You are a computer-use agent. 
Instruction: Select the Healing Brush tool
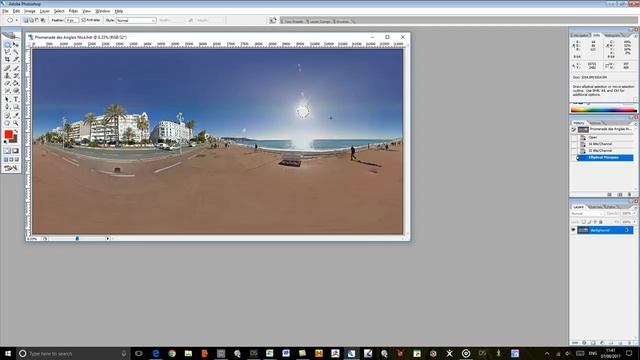[7, 68]
